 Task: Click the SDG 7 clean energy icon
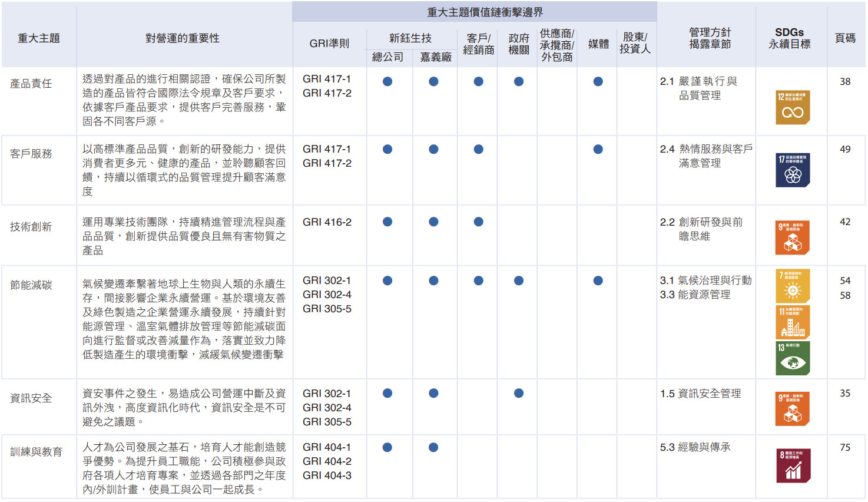[793, 286]
